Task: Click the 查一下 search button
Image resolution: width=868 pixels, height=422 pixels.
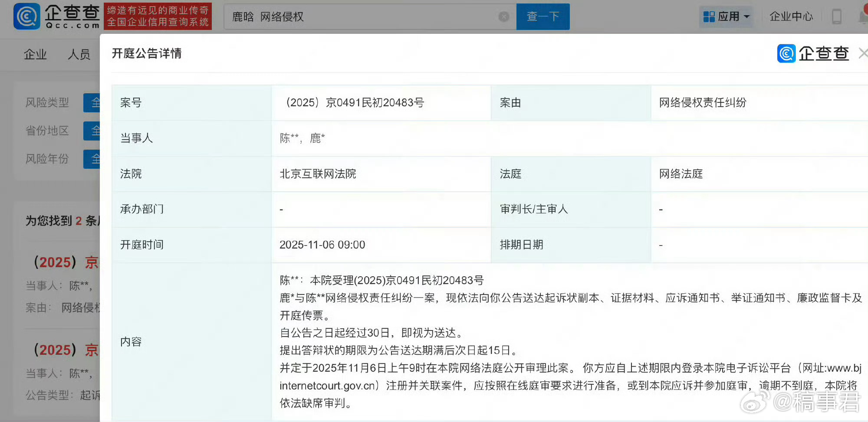Action: point(542,16)
